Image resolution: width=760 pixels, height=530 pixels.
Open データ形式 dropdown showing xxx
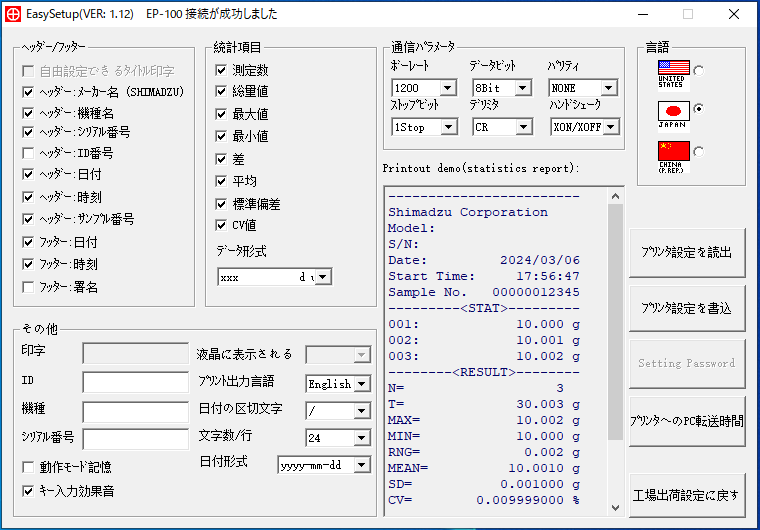pyautogui.click(x=275, y=277)
